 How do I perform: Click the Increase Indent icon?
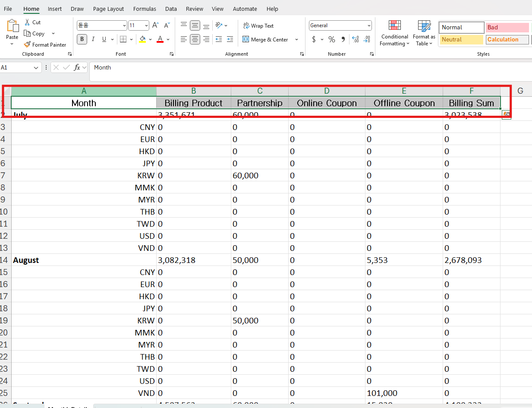click(x=230, y=39)
